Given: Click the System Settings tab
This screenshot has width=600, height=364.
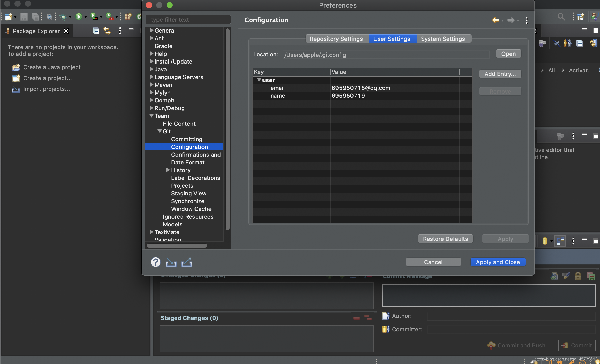Looking at the screenshot, I should click(443, 39).
